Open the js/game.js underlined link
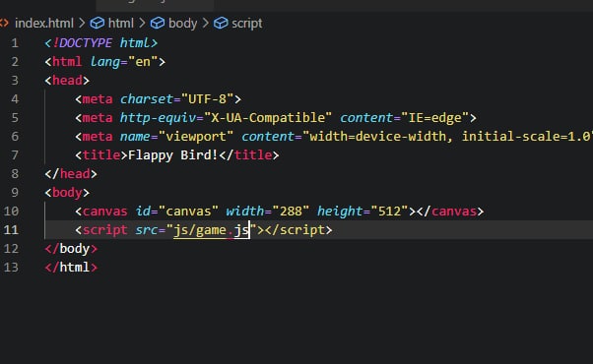 211,230
